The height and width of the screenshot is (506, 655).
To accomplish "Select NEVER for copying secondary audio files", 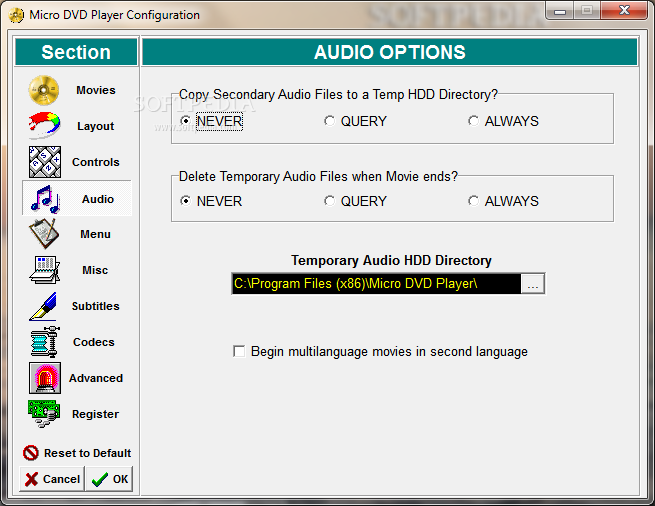I will coord(186,121).
